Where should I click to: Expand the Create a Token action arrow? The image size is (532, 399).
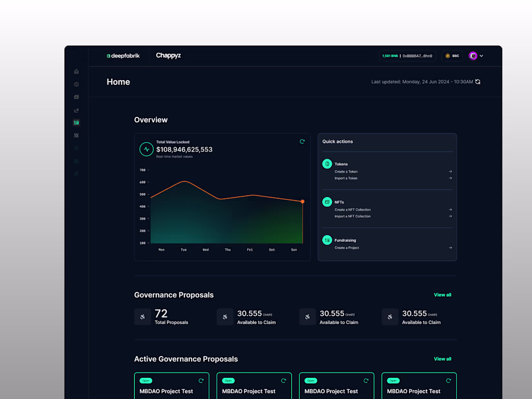[450, 171]
